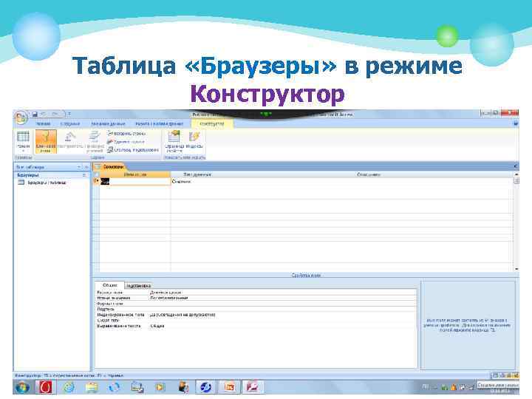Click the Свойства поля divider label
Screen dimensions: 532x399
pos(306,275)
